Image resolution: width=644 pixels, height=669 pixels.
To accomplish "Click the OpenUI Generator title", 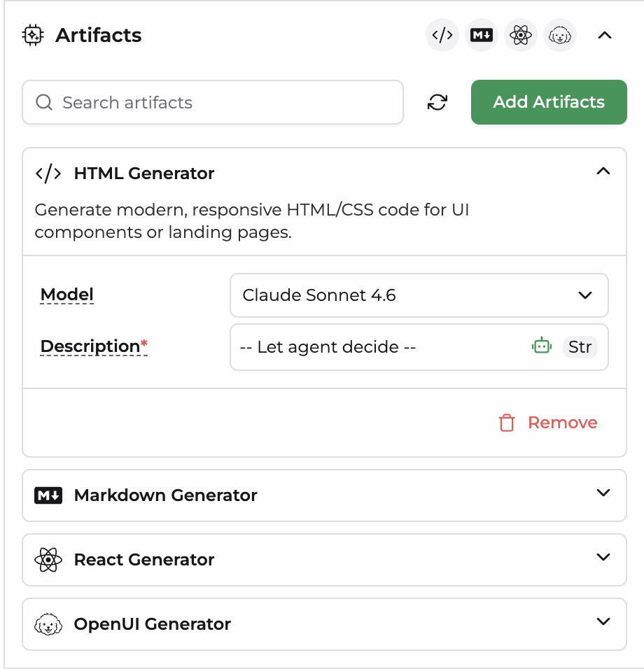I will pyautogui.click(x=153, y=624).
